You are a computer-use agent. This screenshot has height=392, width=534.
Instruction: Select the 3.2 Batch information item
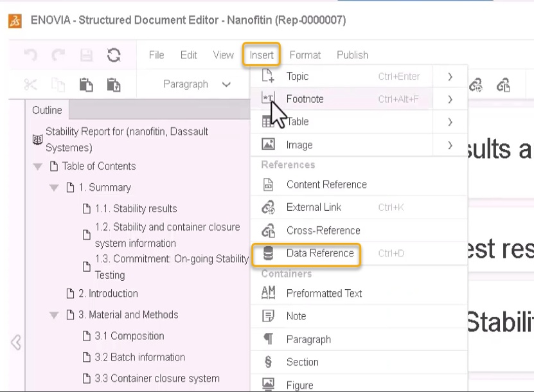pyautogui.click(x=139, y=357)
